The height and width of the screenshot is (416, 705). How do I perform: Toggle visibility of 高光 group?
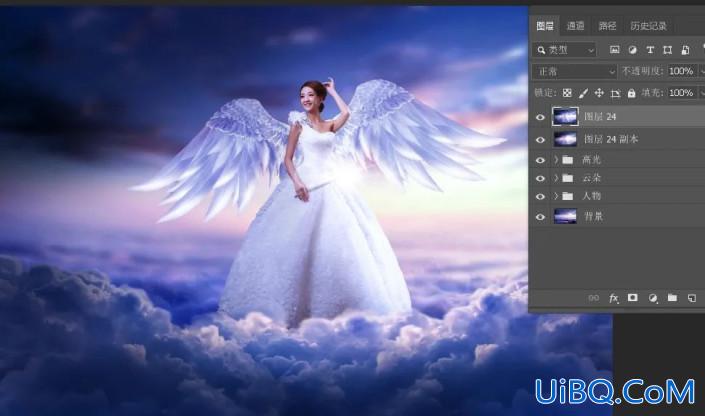tap(540, 160)
